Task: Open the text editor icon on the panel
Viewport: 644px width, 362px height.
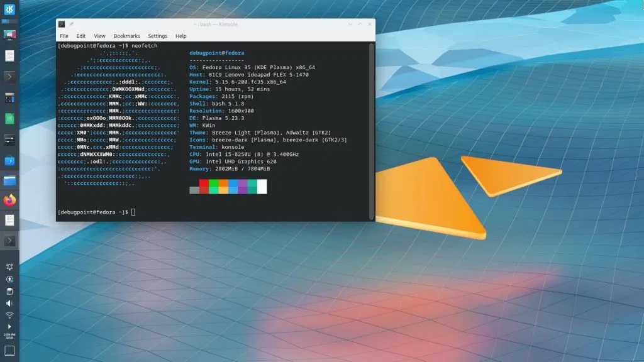Action: pos(9,220)
